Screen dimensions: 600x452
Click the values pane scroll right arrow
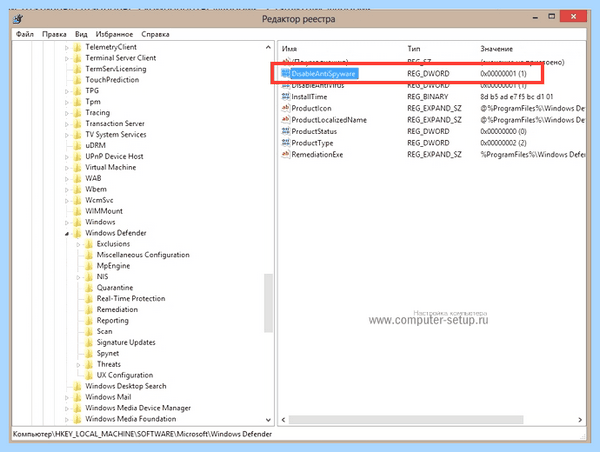click(580, 420)
